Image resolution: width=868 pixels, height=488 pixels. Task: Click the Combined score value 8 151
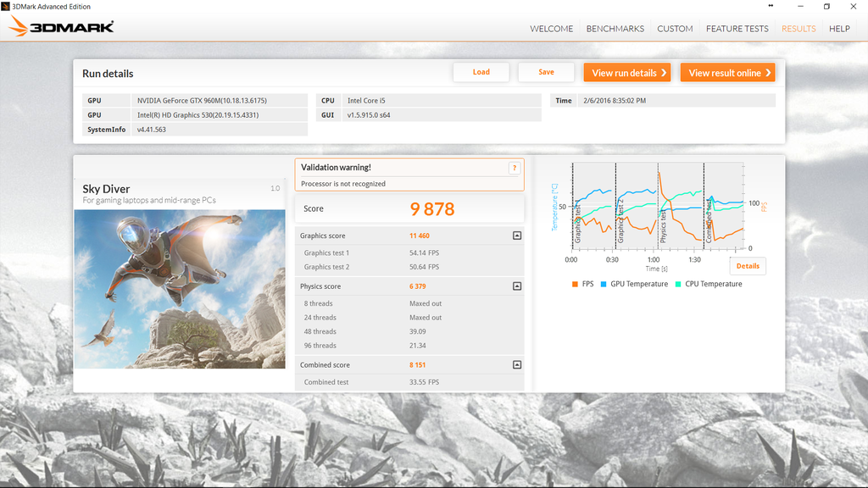point(418,364)
